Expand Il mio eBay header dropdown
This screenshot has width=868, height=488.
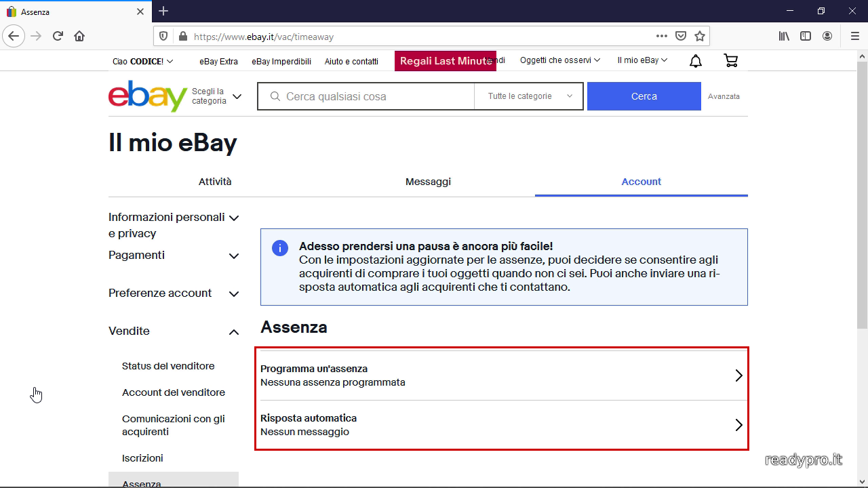point(642,60)
